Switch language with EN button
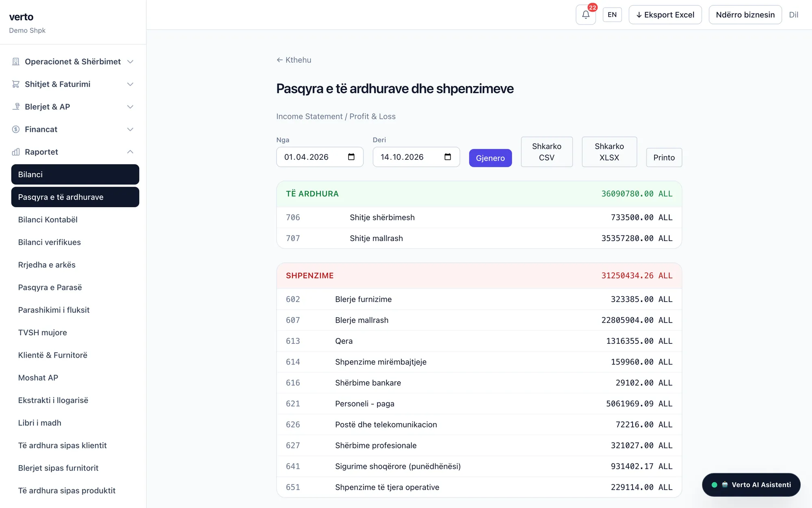 pyautogui.click(x=612, y=15)
